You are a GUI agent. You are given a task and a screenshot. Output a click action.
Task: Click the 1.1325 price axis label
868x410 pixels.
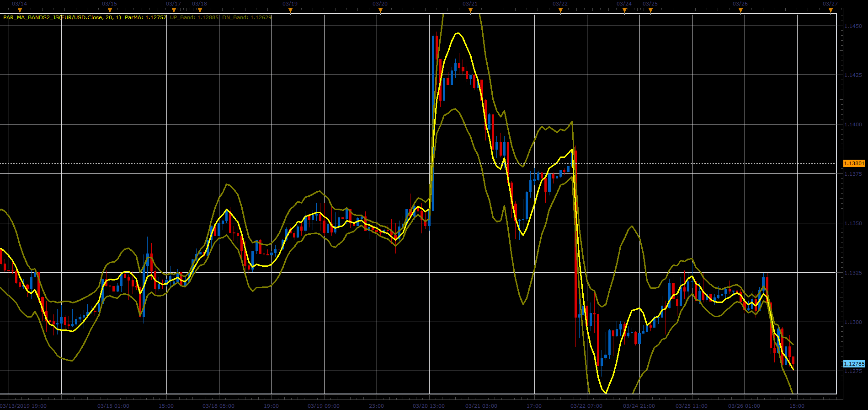pyautogui.click(x=853, y=273)
